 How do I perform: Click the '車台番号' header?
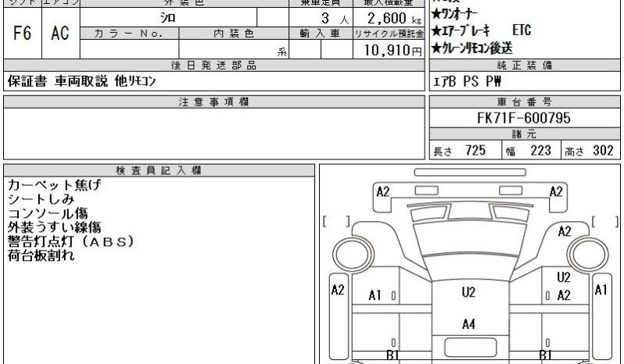(x=525, y=102)
